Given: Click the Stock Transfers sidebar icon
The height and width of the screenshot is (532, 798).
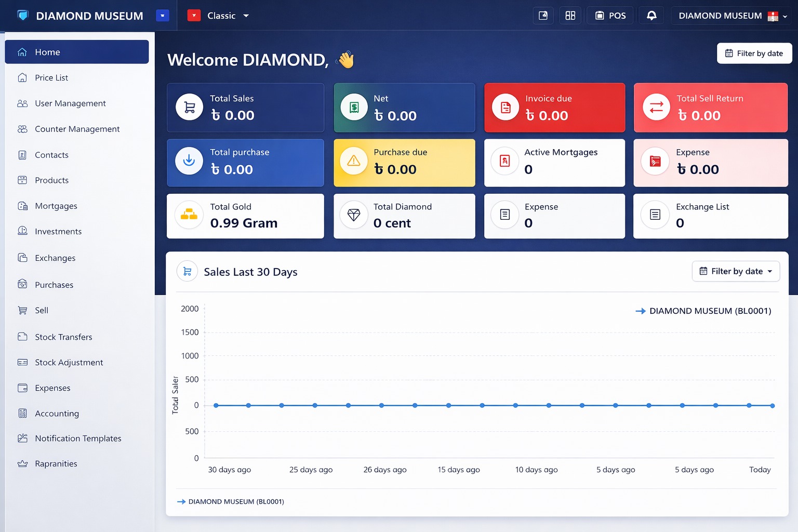Looking at the screenshot, I should (22, 337).
